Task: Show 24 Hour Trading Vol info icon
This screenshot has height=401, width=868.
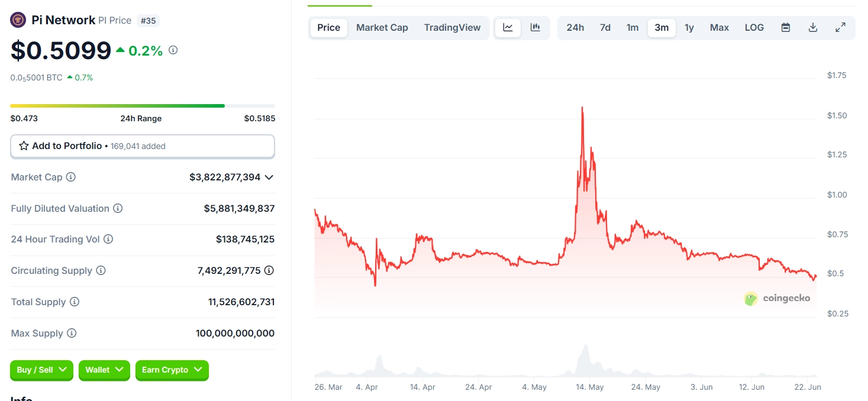Action: click(x=108, y=239)
